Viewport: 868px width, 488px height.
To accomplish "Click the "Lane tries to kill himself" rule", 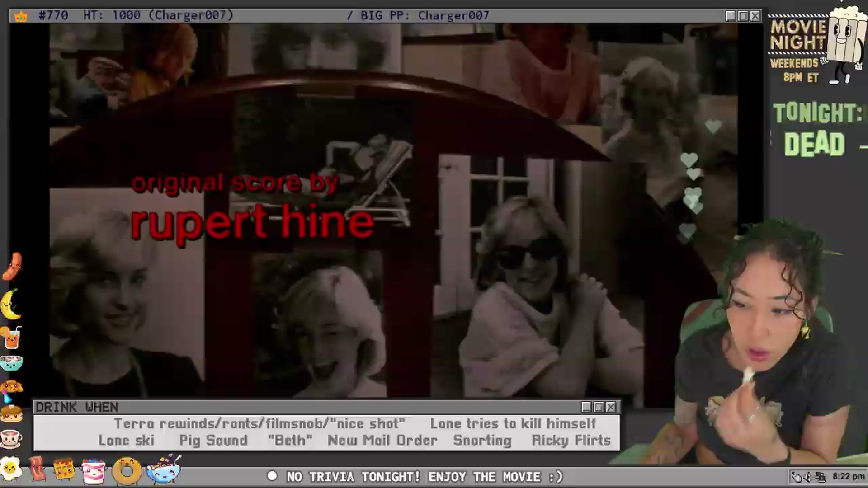I will tap(513, 423).
